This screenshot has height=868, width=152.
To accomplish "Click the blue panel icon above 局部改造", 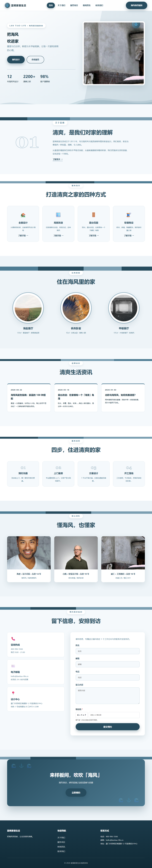I will coord(58,215).
